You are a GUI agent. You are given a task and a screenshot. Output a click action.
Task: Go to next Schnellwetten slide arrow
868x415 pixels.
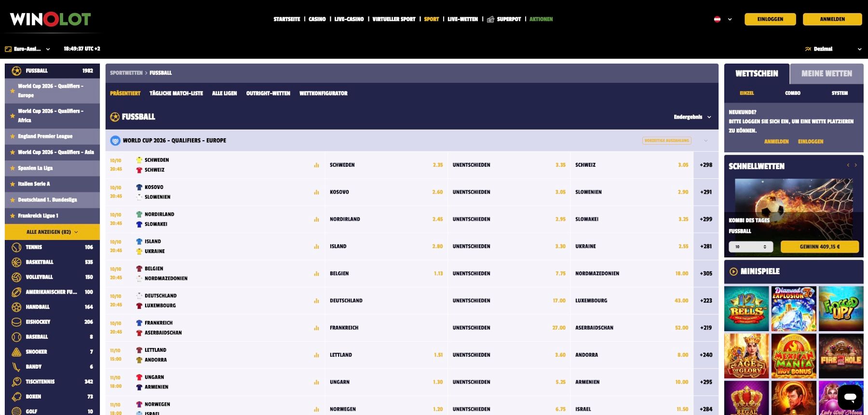[856, 165]
